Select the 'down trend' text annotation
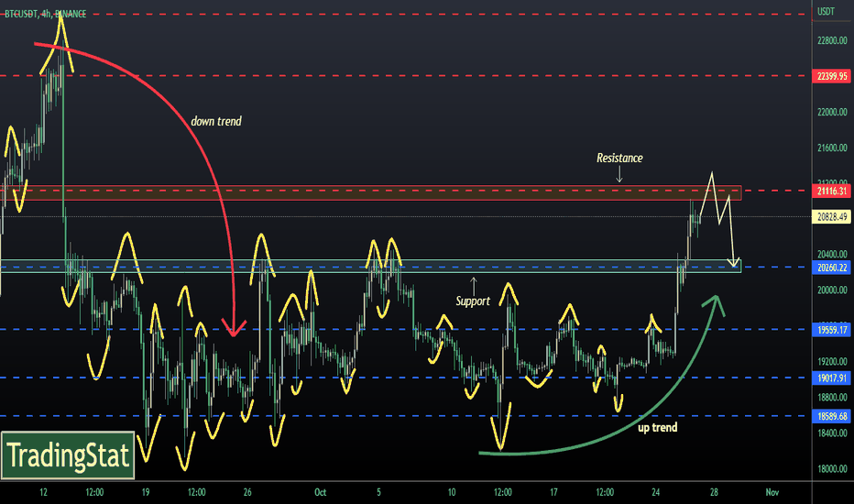854x504 pixels. click(x=216, y=122)
